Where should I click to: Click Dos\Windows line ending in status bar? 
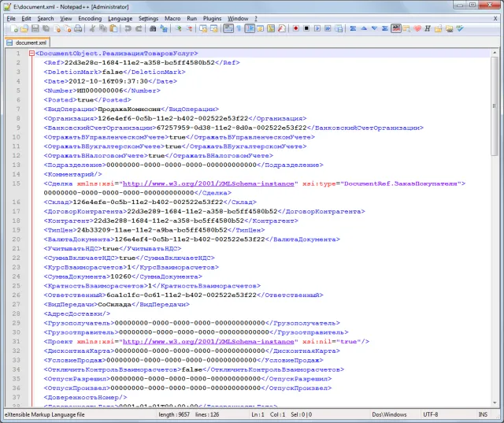[389, 414]
